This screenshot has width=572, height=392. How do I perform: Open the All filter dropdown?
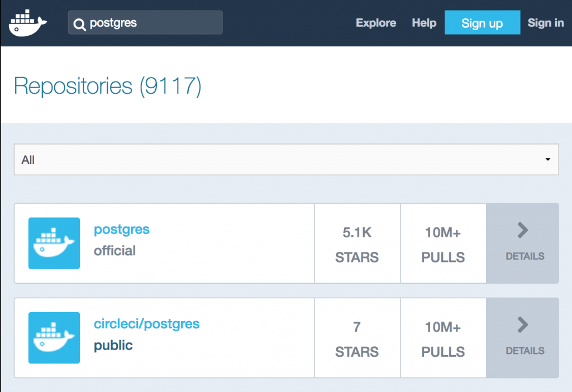pyautogui.click(x=286, y=160)
